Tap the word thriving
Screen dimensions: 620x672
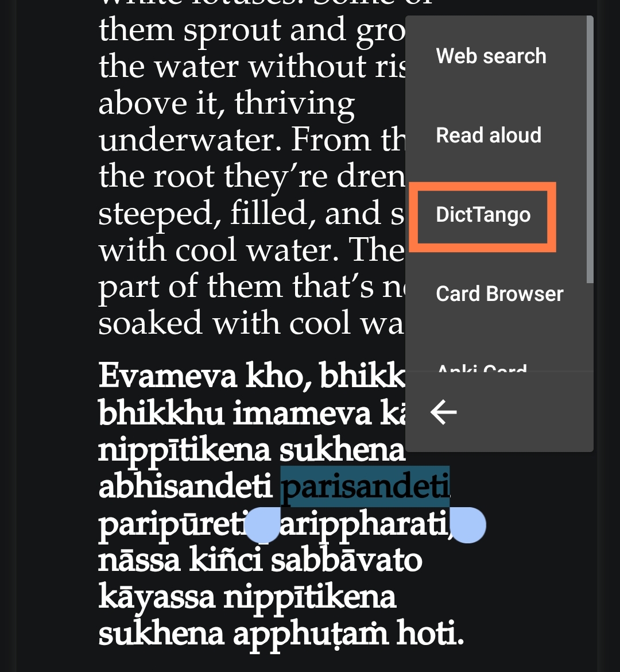pyautogui.click(x=294, y=104)
